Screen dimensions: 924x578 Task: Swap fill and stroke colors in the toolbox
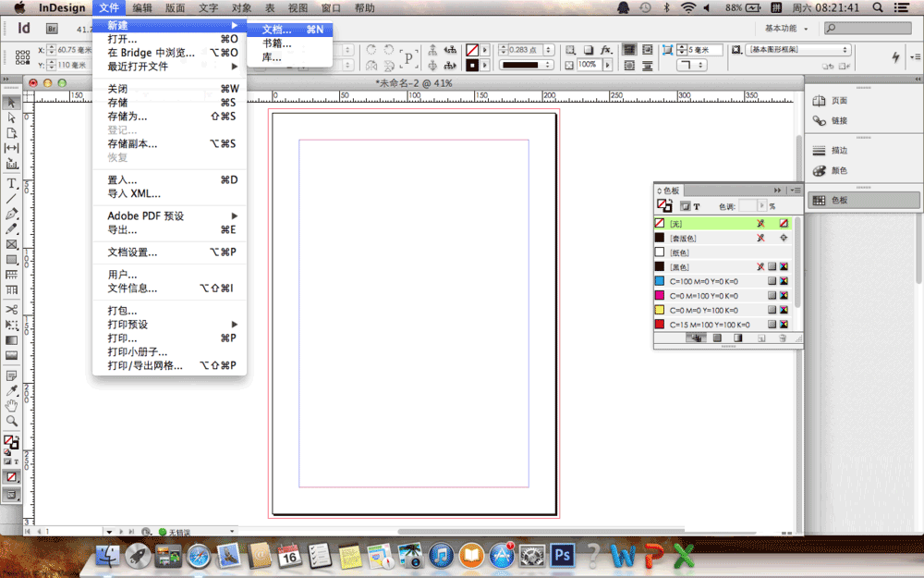tap(17, 438)
